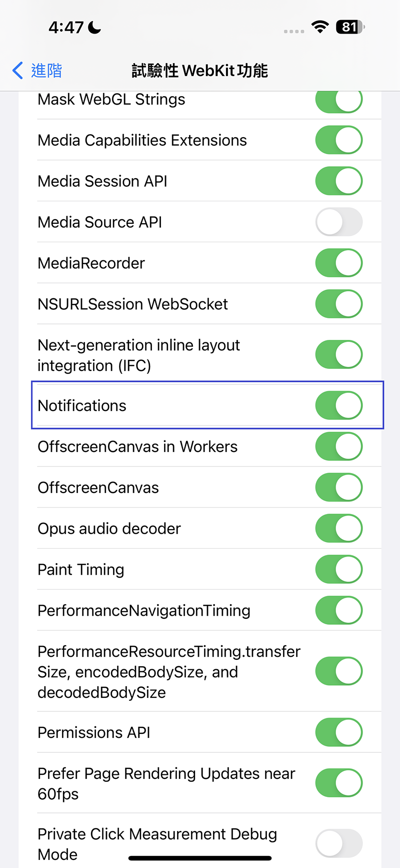Screen dimensions: 400x868
Task: Tap the back chevron arrow icon
Action: 17,71
